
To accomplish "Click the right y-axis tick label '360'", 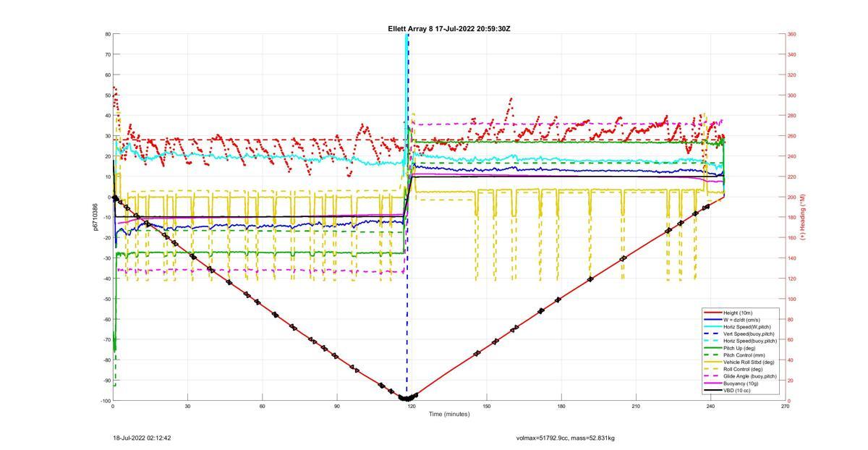I will pos(792,34).
